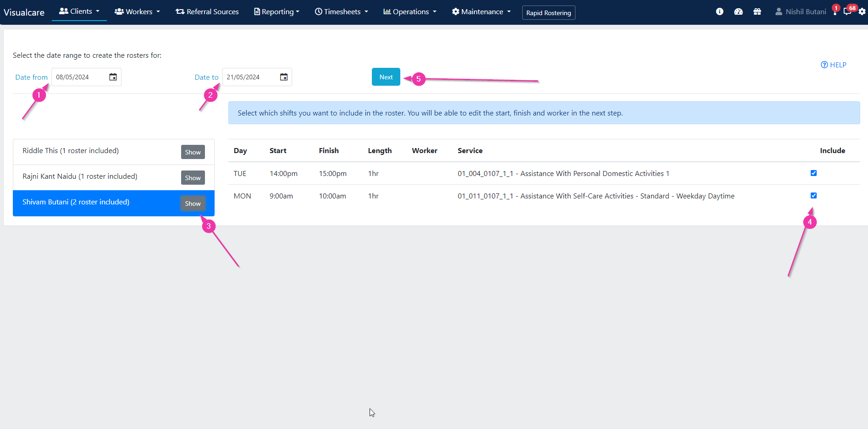Click the Worker column header
868x429 pixels.
(425, 150)
